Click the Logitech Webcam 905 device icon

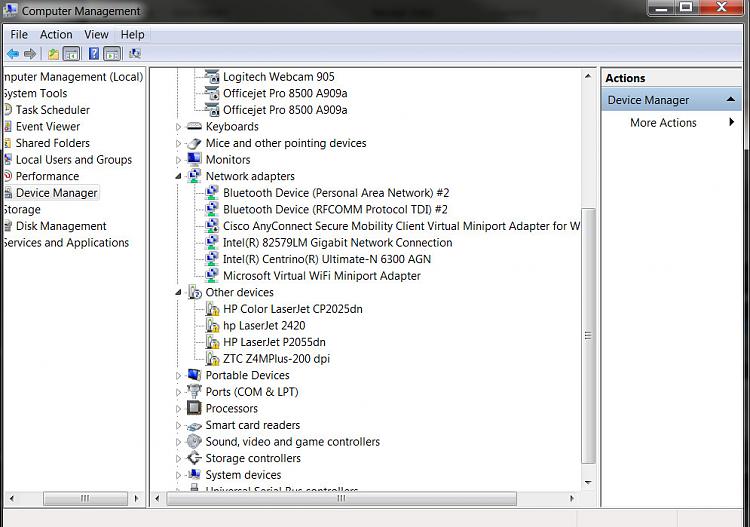click(211, 77)
